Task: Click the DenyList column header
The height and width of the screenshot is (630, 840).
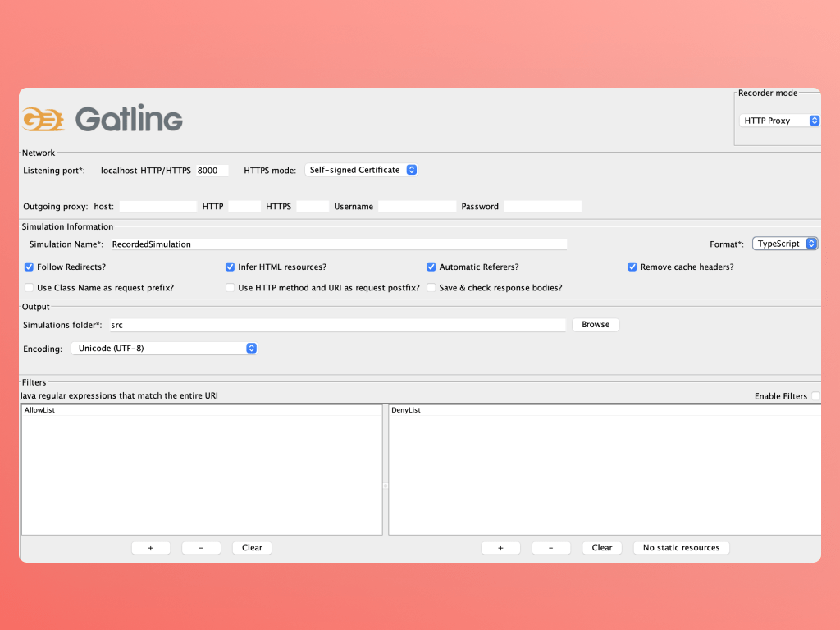Action: 605,410
